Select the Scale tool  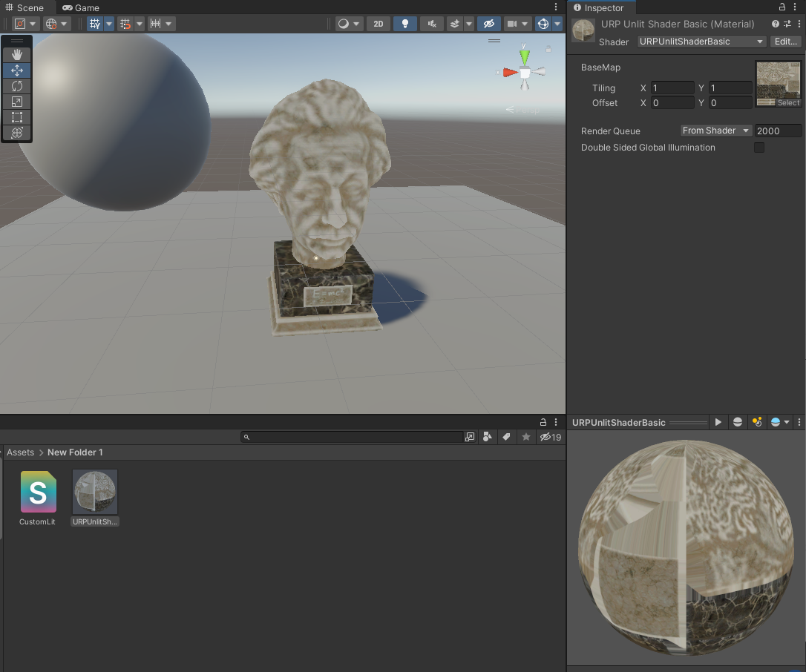point(17,102)
